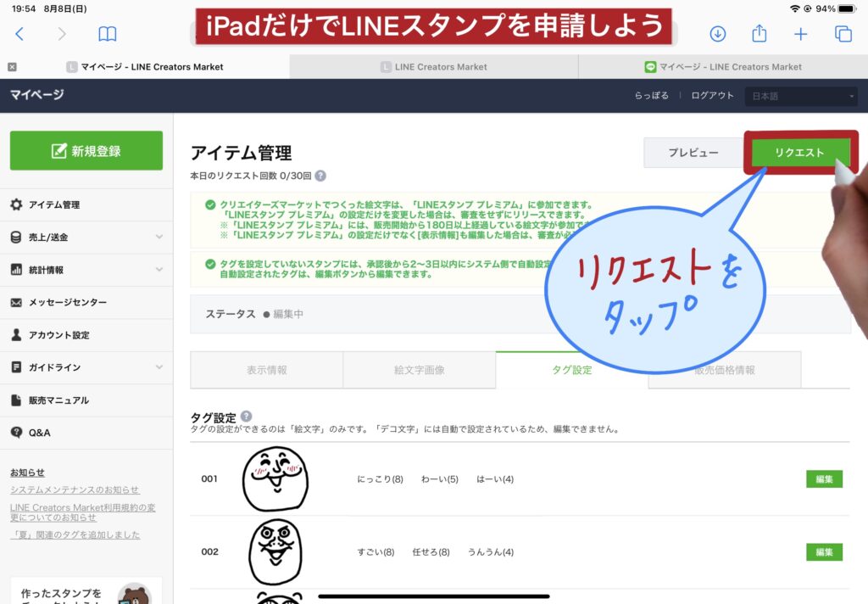Open the Q&A sidebar item
868x604 pixels.
tap(86, 433)
